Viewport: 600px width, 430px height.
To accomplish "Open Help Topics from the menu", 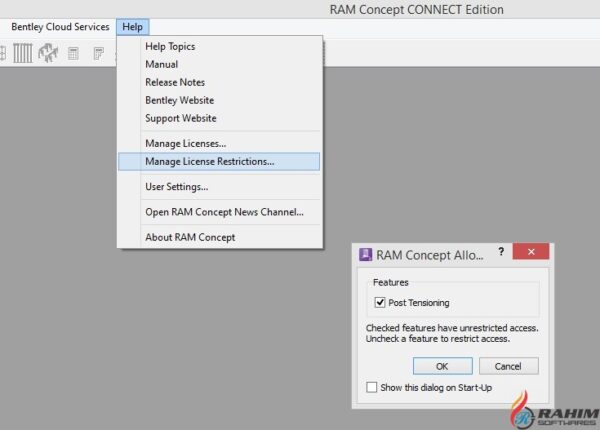I will pos(170,46).
